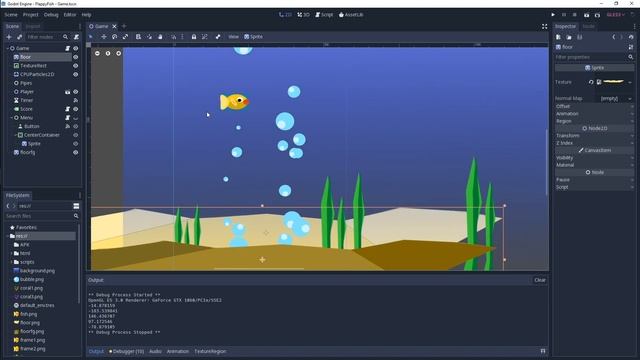Click the Game node script icon

click(67, 48)
